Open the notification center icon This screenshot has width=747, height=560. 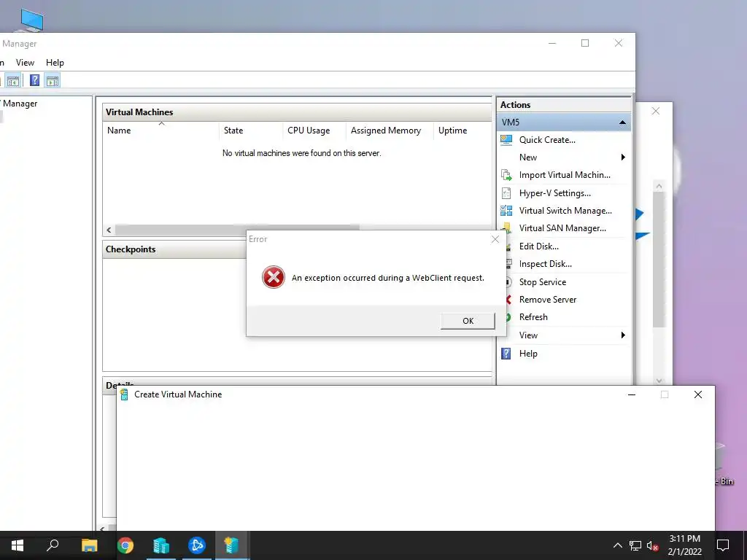(x=723, y=545)
